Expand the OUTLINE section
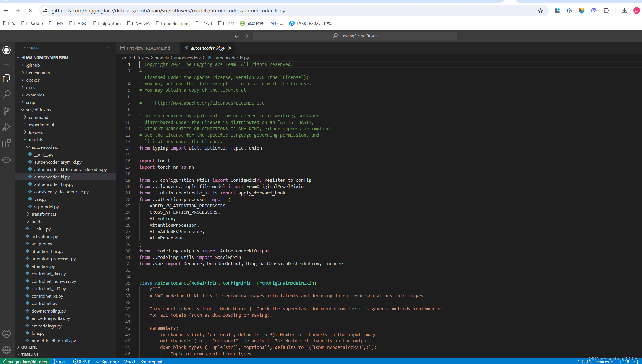 pos(29,347)
